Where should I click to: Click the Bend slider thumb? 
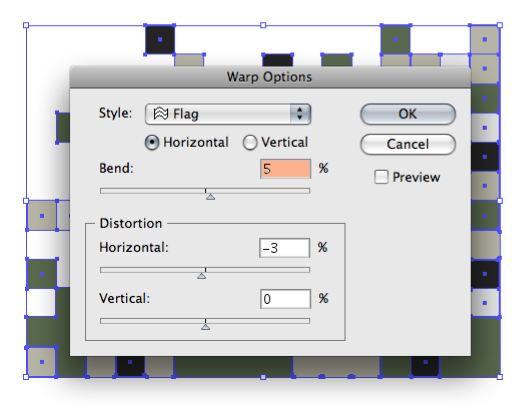[211, 196]
